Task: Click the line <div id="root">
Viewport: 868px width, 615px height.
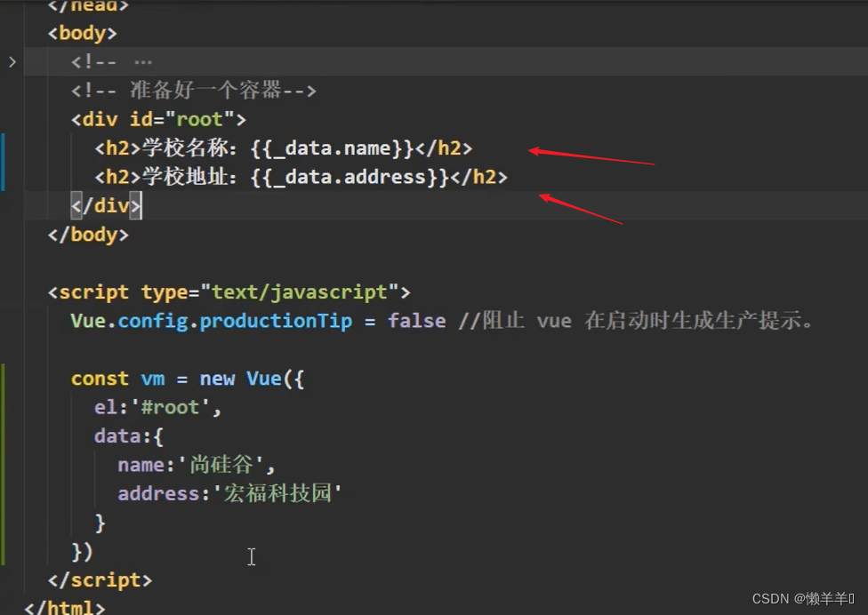Action: click(158, 119)
